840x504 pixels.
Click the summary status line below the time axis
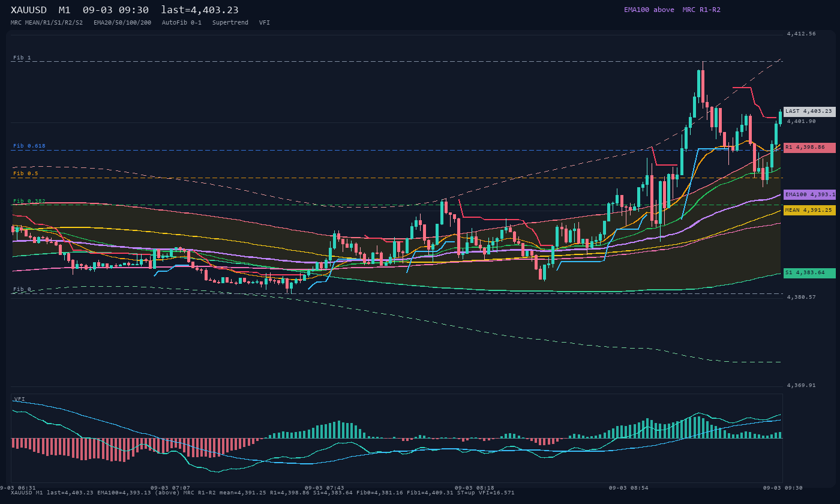[x=263, y=493]
